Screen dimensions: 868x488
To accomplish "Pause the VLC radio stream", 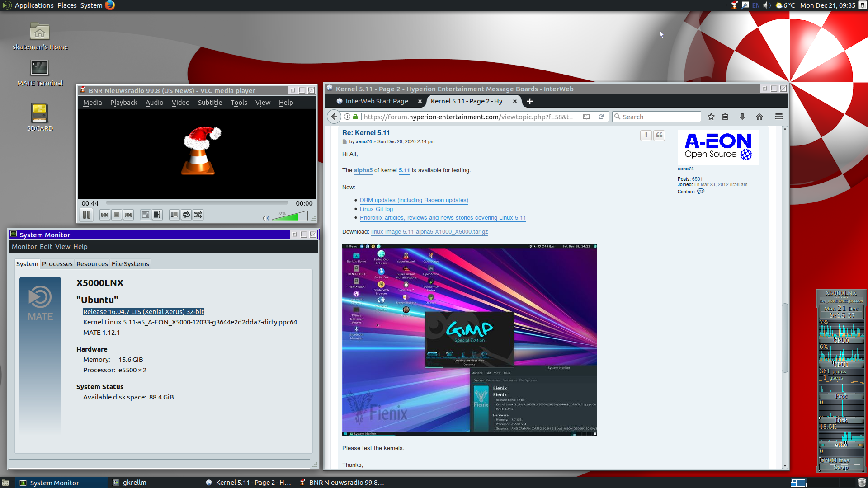I will point(86,215).
